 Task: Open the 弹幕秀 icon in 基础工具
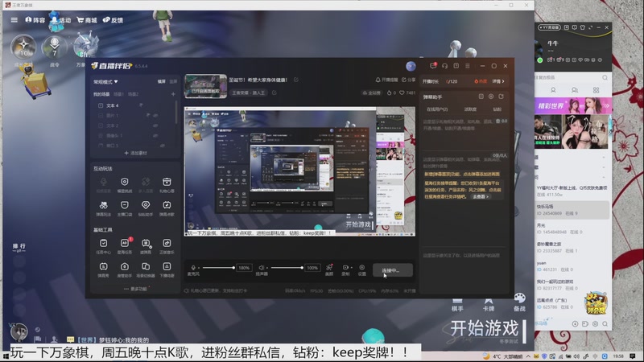(x=104, y=266)
